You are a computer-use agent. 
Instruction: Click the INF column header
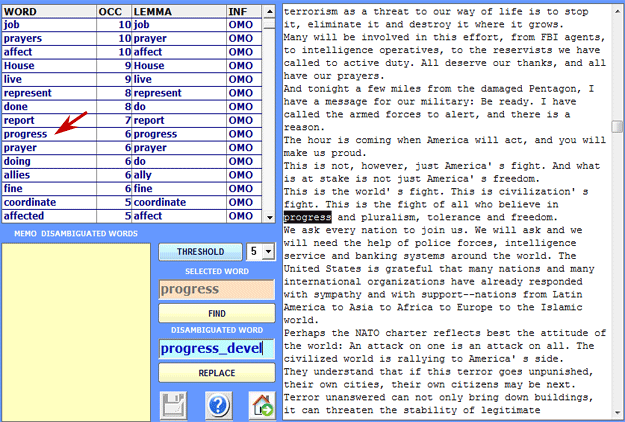[244, 12]
